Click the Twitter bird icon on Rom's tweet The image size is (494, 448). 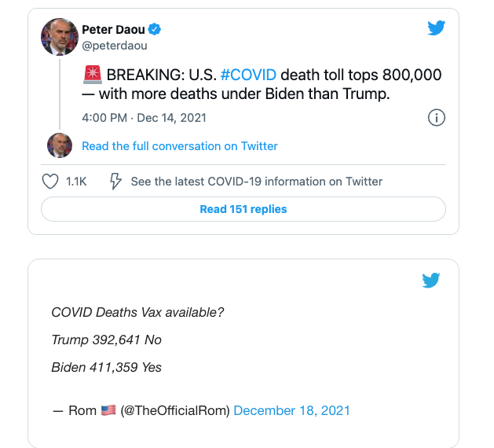point(430,280)
